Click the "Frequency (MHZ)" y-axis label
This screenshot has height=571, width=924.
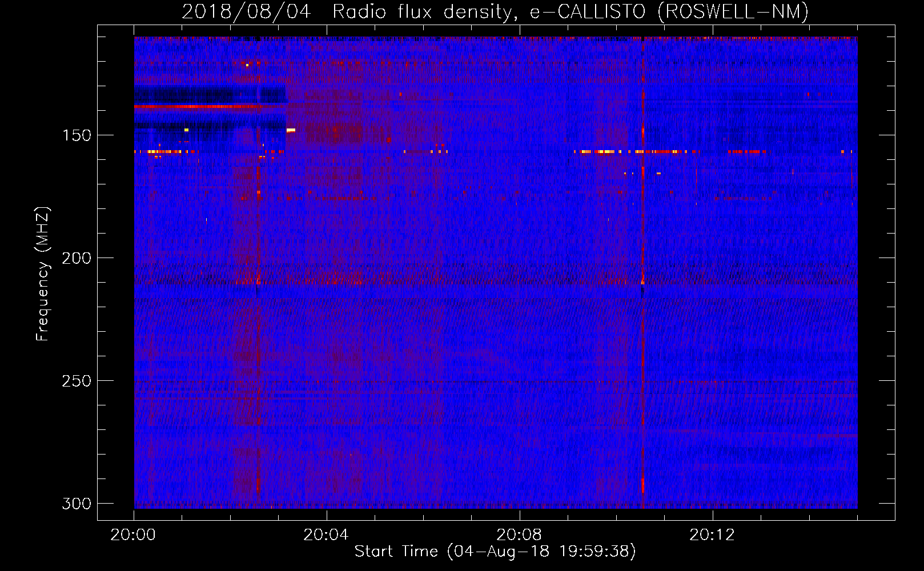(43, 274)
